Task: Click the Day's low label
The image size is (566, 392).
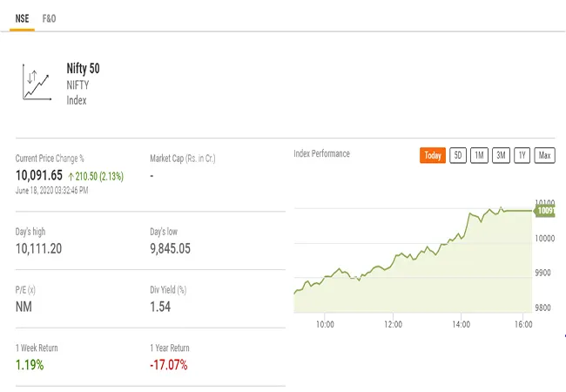Action: coord(164,232)
